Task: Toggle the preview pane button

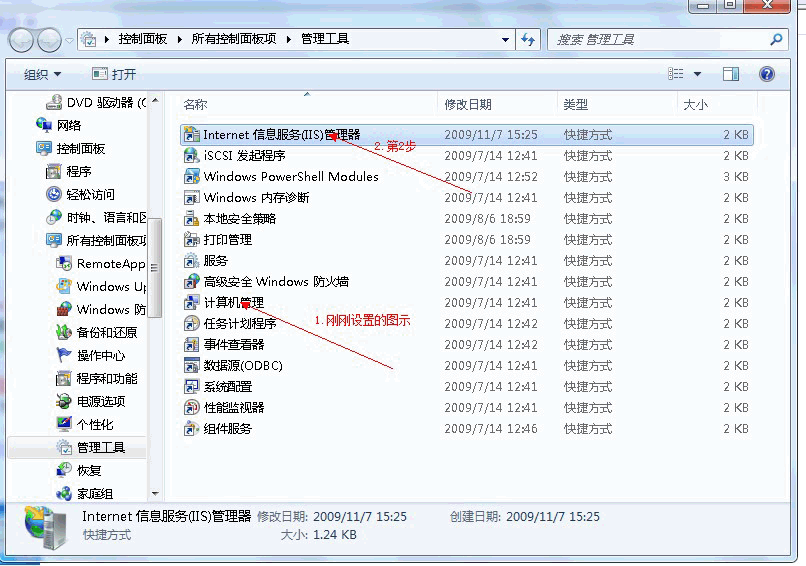Action: pyautogui.click(x=730, y=75)
